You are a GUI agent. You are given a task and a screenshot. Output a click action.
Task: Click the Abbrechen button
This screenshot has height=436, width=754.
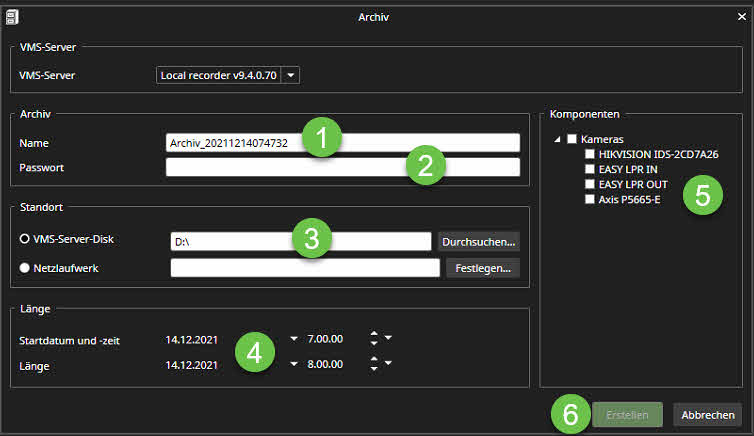coord(707,415)
